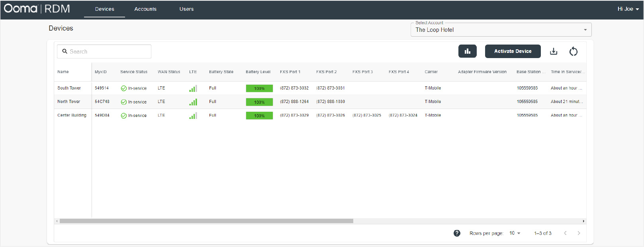The height and width of the screenshot is (247, 644).
Task: Open the Center Building device row
Action: coord(72,115)
